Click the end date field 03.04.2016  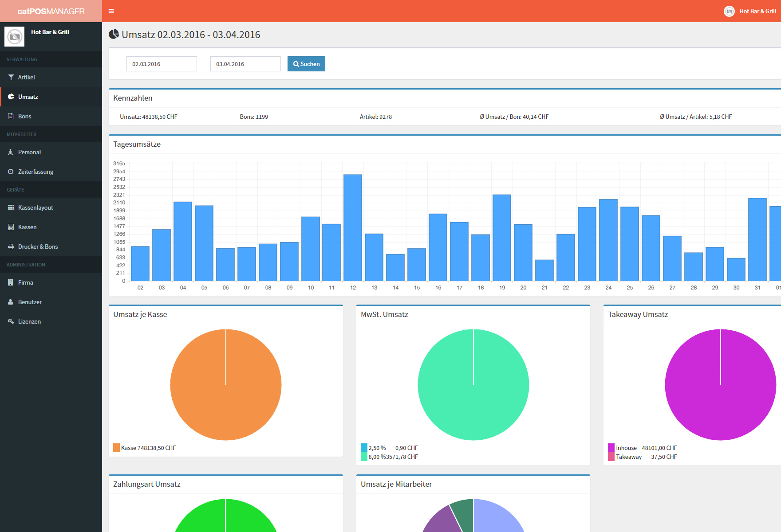point(245,64)
